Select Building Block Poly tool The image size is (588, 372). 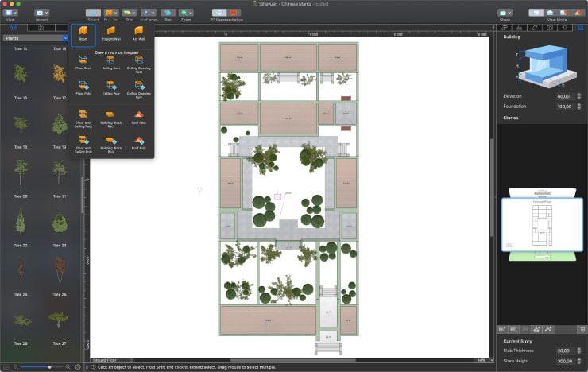point(111,144)
